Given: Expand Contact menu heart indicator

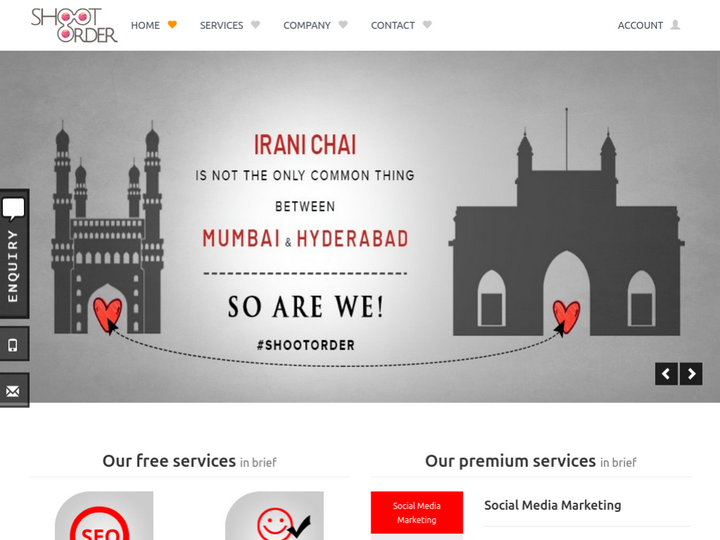Looking at the screenshot, I should tap(427, 25).
